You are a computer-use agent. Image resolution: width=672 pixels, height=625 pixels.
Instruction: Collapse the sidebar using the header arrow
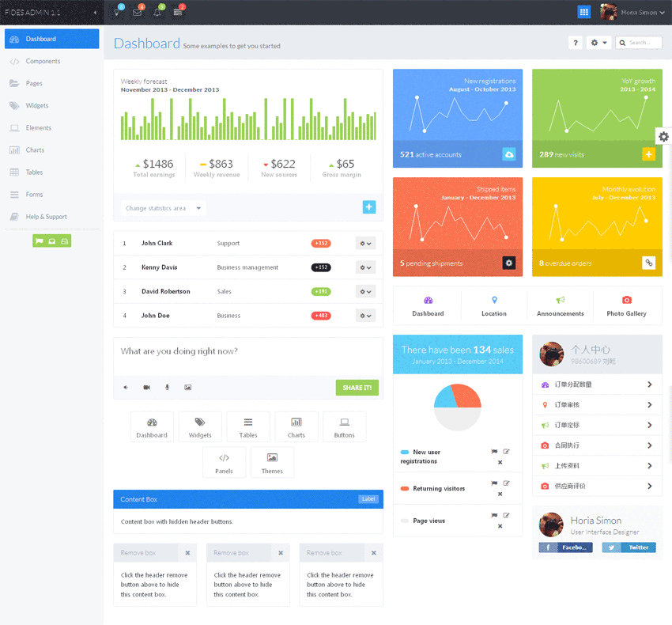[96, 13]
